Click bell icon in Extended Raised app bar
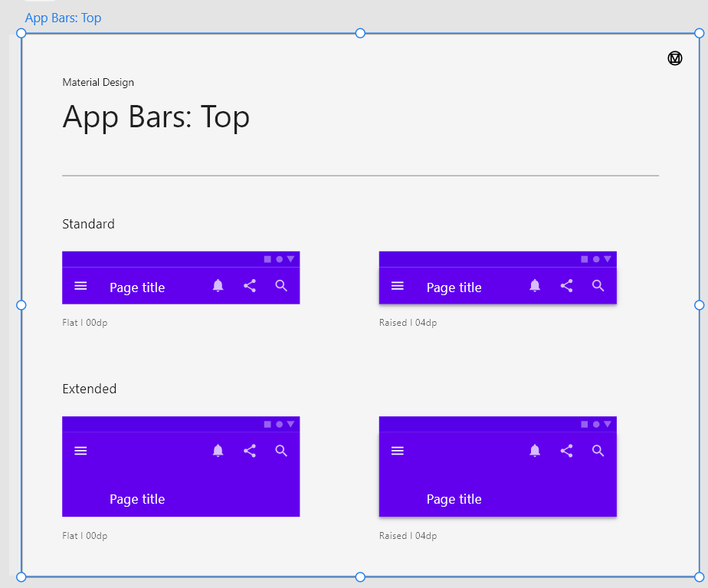Image resolution: width=708 pixels, height=588 pixels. (x=535, y=450)
